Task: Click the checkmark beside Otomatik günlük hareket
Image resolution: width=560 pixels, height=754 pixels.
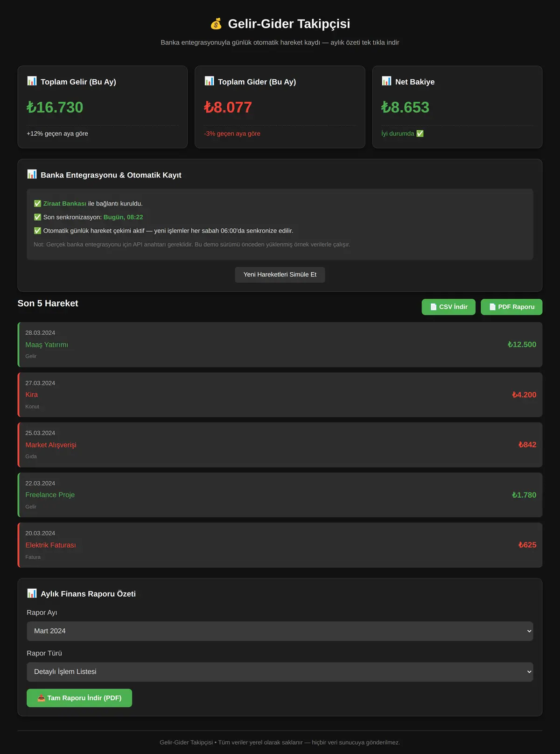Action: pos(37,231)
